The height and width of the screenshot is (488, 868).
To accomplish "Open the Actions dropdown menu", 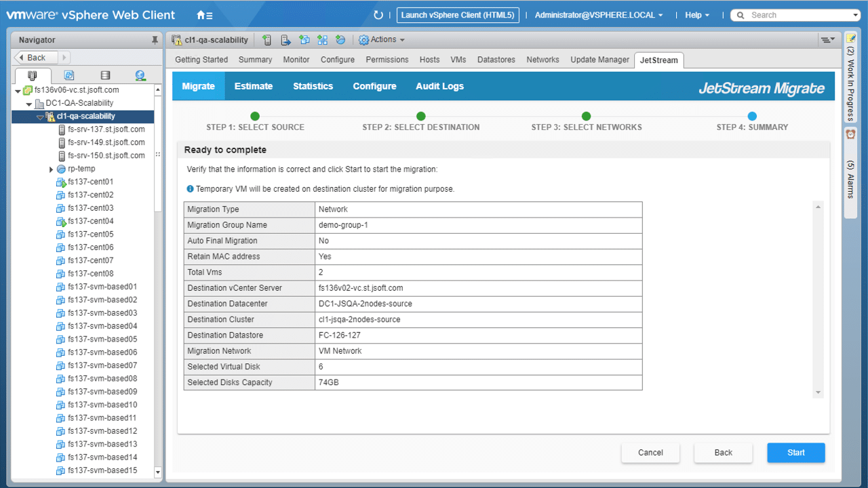I will click(382, 40).
